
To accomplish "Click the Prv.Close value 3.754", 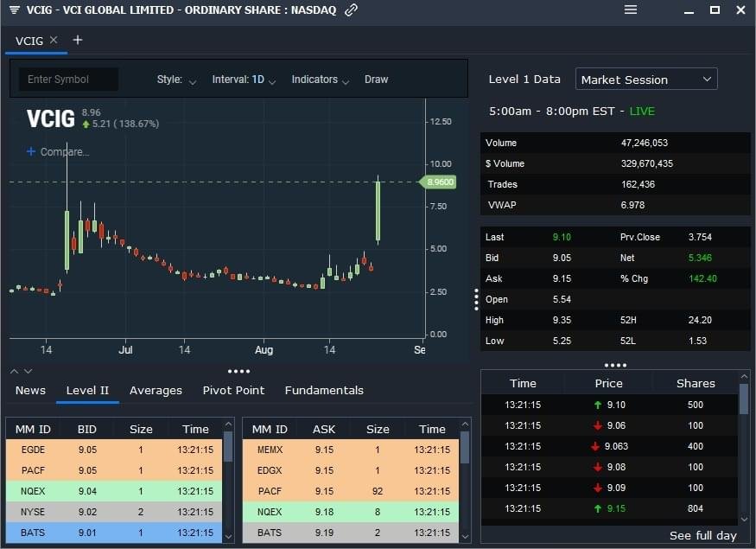I will click(700, 237).
